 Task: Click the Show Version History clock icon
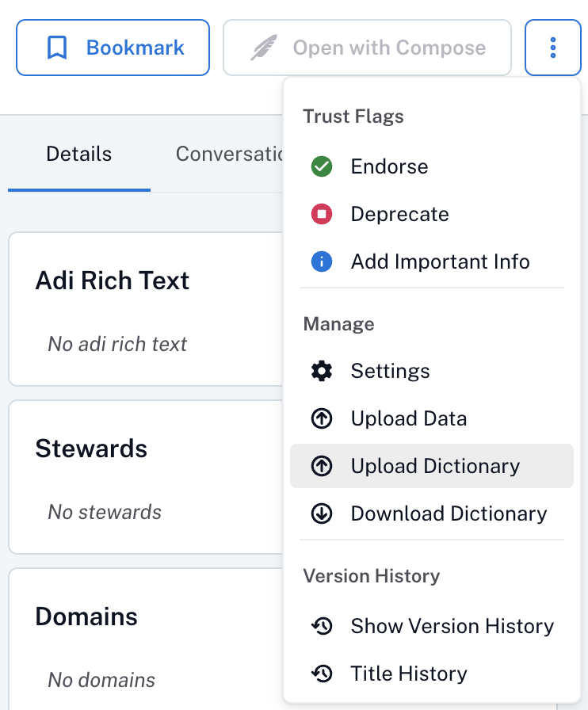[x=322, y=626]
